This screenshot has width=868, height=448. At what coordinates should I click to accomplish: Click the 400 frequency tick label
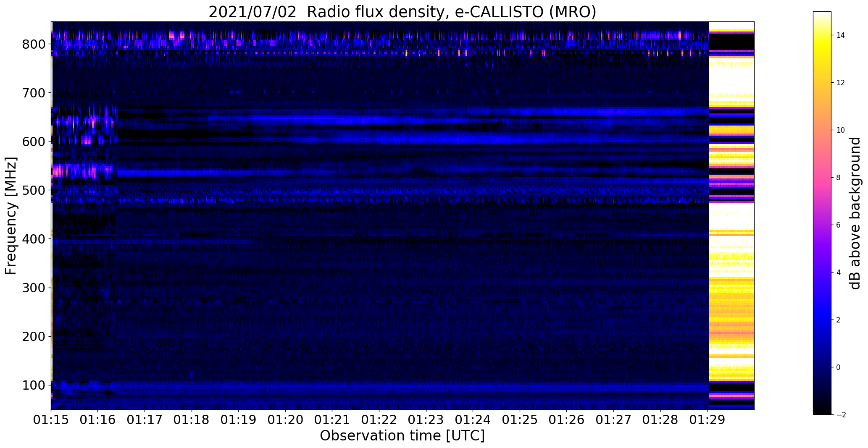click(34, 239)
